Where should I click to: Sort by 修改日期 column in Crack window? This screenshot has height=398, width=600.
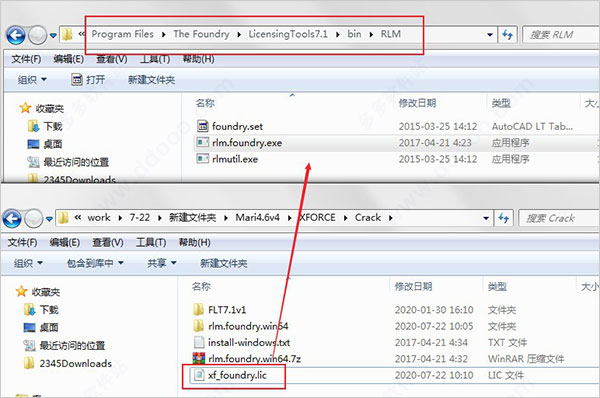[x=413, y=286]
